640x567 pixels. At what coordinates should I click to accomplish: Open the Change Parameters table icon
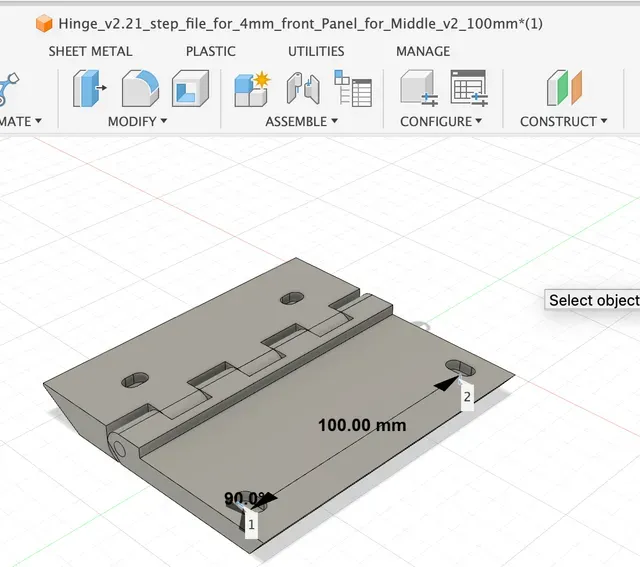pyautogui.click(x=469, y=88)
